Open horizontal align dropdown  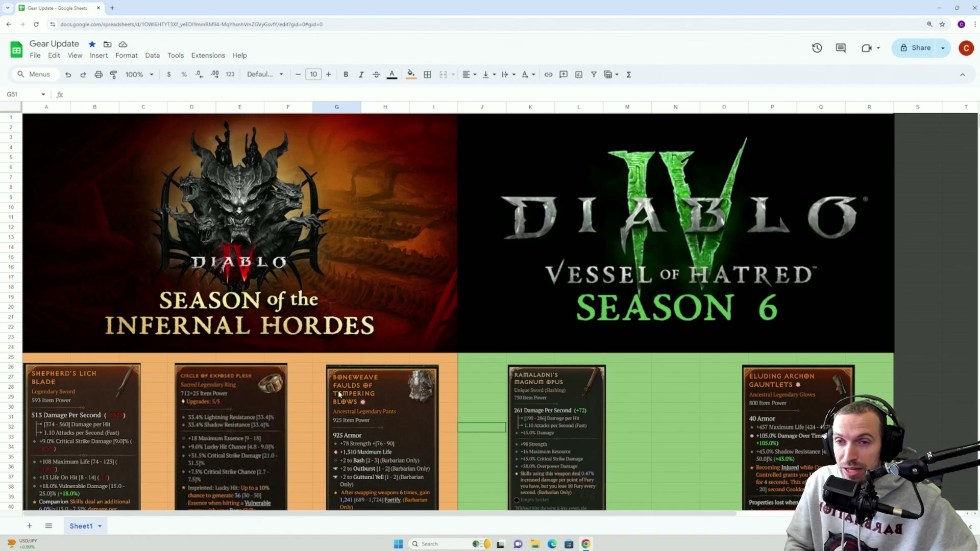point(469,74)
